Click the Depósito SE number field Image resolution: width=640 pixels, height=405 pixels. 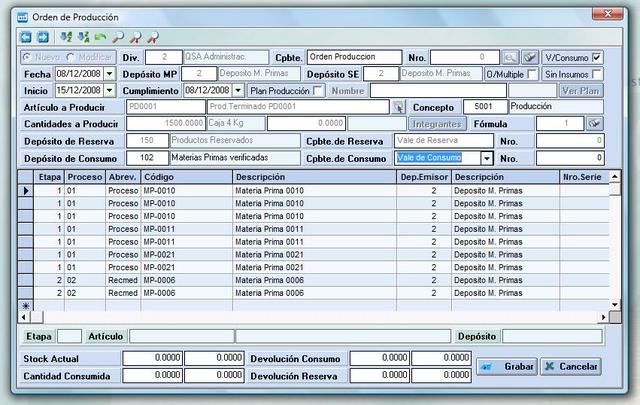(381, 74)
